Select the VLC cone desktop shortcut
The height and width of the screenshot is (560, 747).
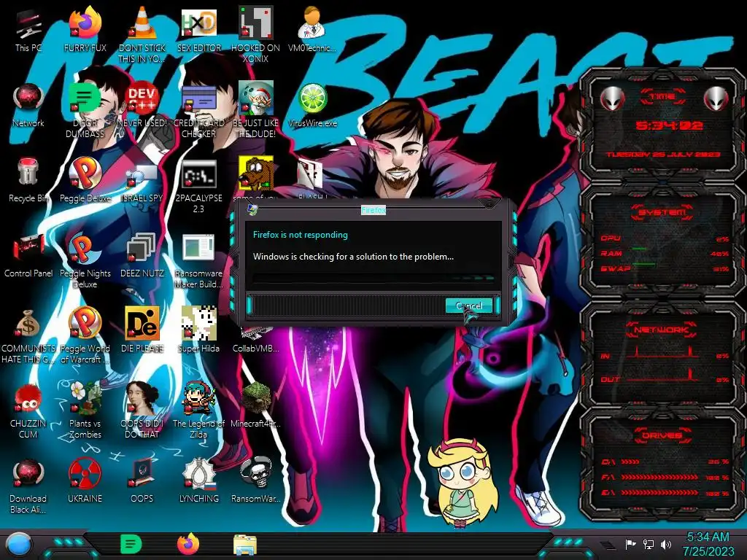coord(142,35)
